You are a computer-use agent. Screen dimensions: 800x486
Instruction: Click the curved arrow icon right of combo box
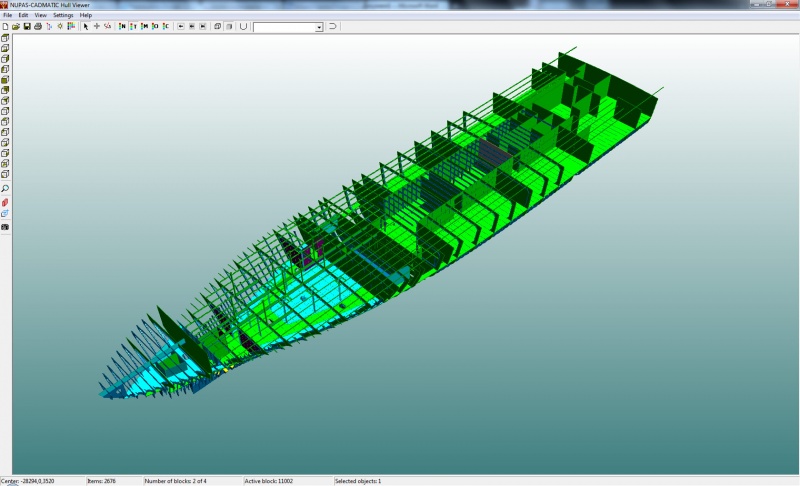pyautogui.click(x=333, y=26)
